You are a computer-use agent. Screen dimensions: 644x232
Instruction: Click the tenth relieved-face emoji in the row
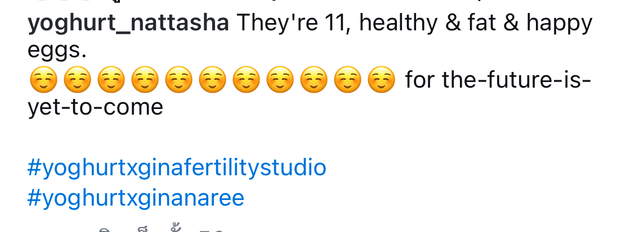click(347, 79)
